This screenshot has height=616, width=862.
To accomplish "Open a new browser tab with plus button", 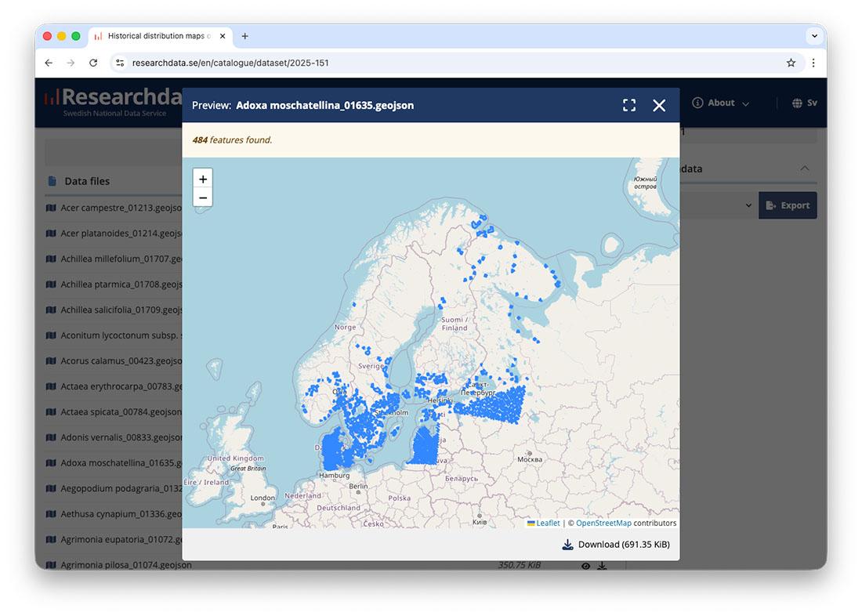I will point(246,34).
